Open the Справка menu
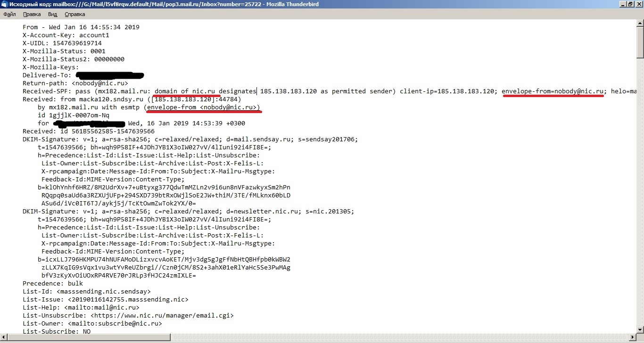 tap(74, 15)
